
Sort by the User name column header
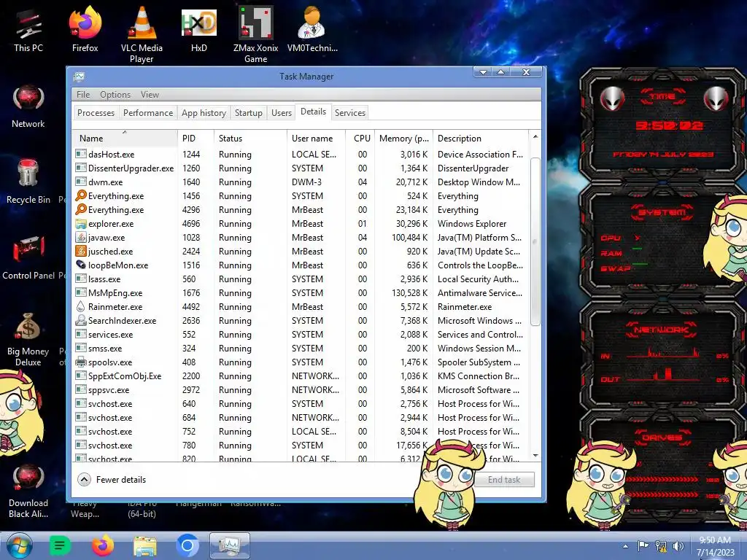[x=317, y=138]
